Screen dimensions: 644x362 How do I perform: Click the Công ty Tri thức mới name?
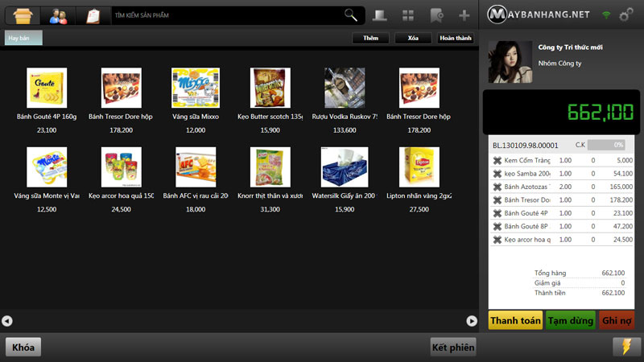[x=570, y=47]
